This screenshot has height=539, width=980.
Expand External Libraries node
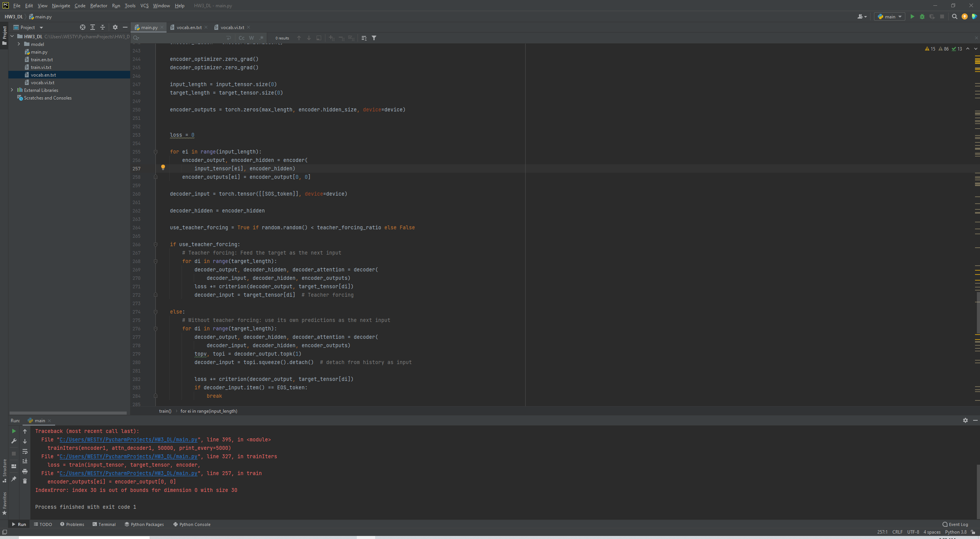(12, 90)
